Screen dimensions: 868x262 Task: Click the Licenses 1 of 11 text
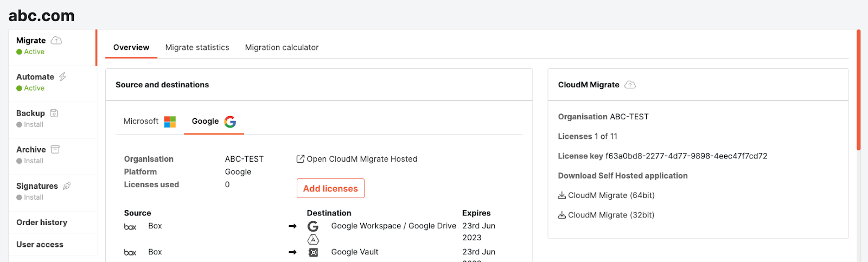click(x=588, y=137)
